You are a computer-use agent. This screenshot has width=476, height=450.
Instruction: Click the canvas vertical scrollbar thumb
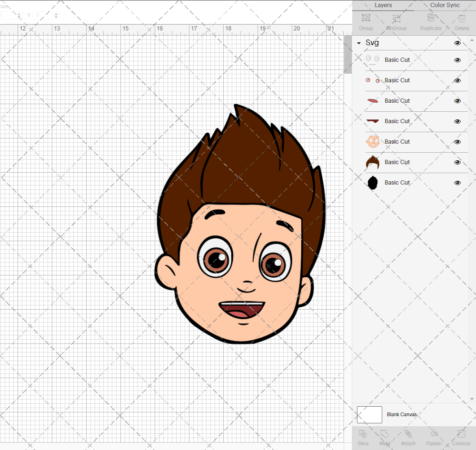point(347,54)
